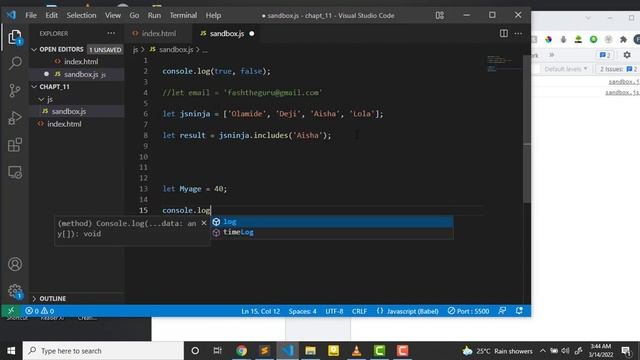Open the Search view in activity bar
Screen dimensions: 640x360
(x=15, y=63)
